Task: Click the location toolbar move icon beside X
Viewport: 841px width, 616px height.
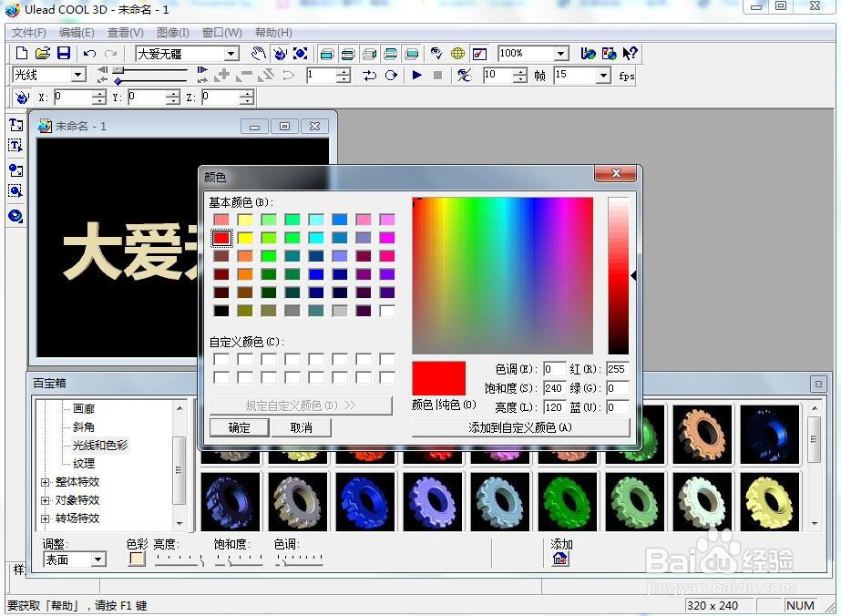Action: [x=21, y=98]
